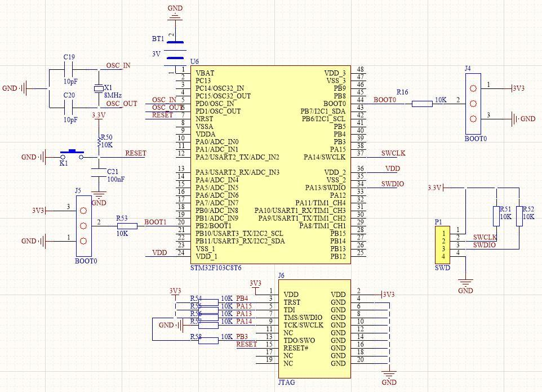The width and height of the screenshot is (542, 392).
Task: Click the VDD net label at pin 24
Action: point(159,253)
